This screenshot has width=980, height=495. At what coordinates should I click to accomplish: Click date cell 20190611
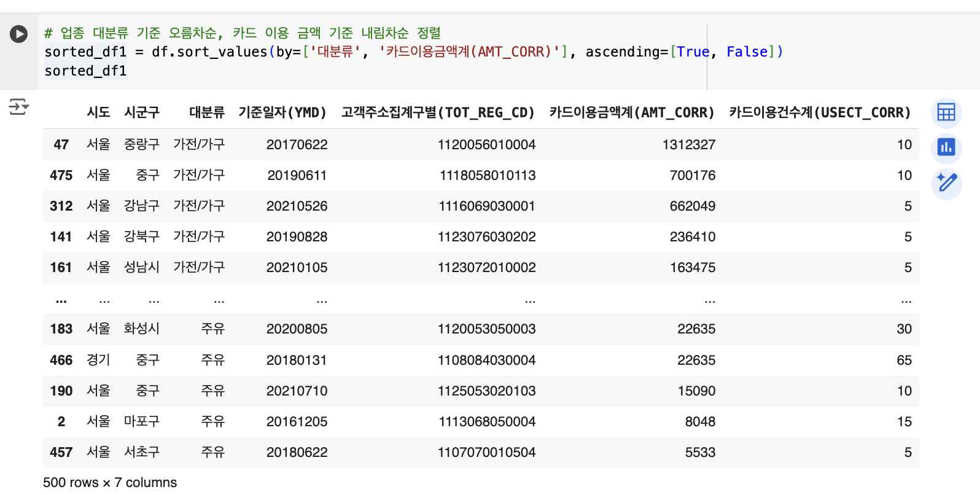(x=297, y=176)
